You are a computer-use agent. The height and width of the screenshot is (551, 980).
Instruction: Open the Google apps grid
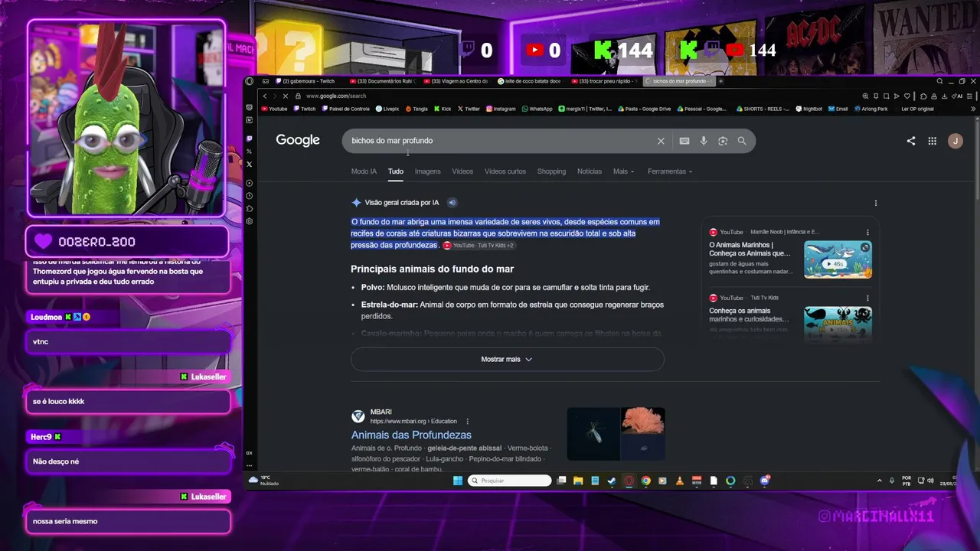[933, 141]
